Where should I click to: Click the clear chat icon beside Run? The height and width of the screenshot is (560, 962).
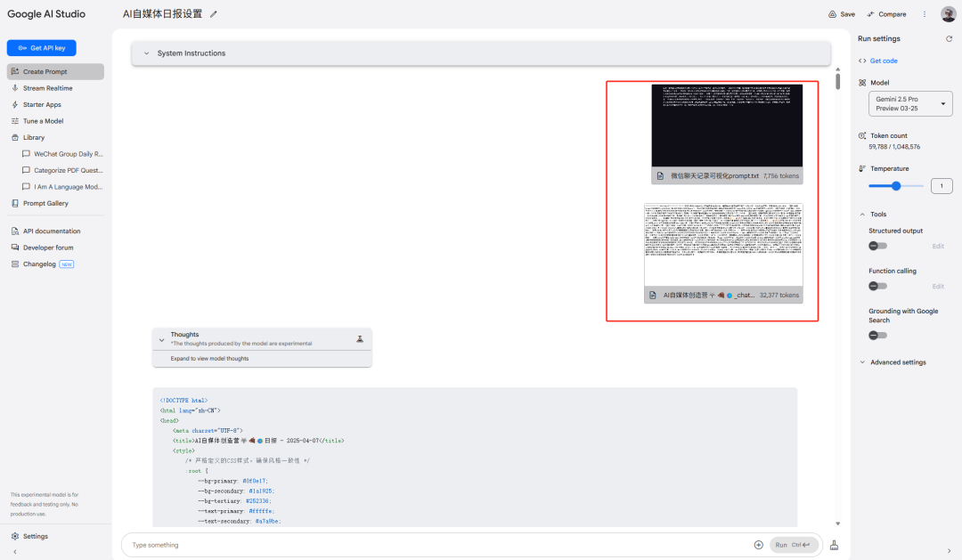[834, 545]
